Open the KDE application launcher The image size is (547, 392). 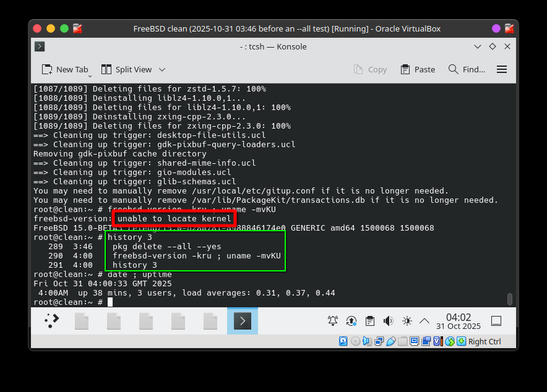coord(52,321)
